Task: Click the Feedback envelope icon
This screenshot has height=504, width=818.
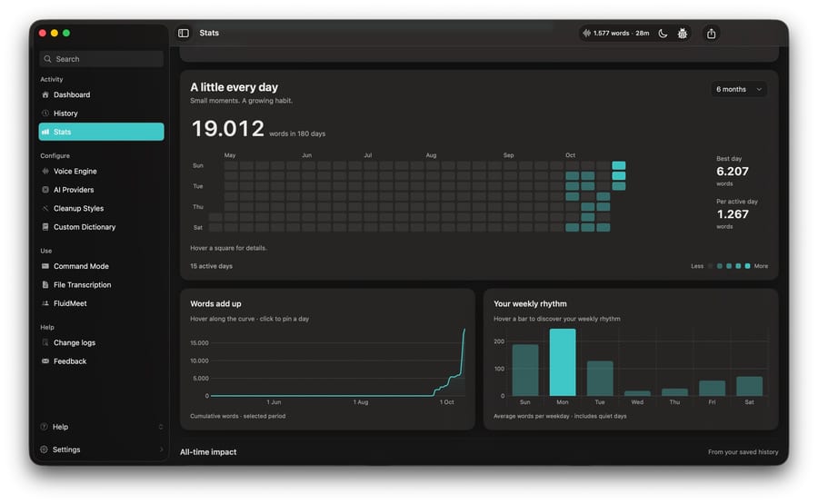Action: [45, 361]
